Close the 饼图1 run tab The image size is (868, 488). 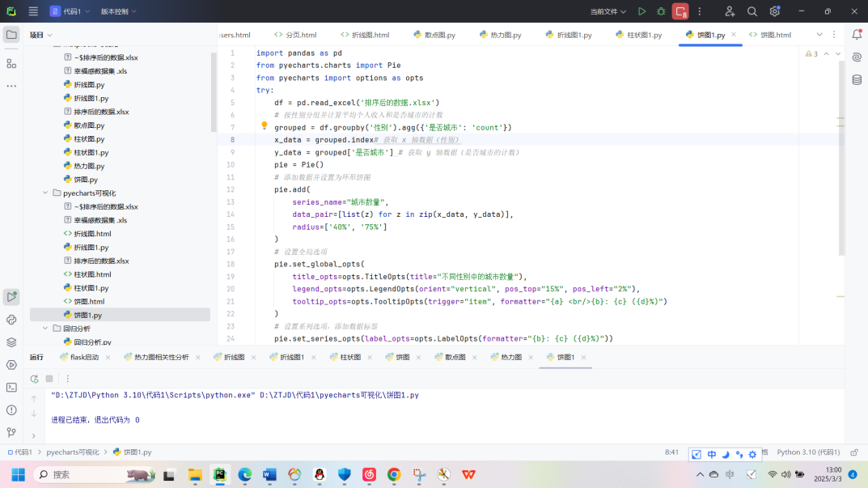click(x=583, y=357)
